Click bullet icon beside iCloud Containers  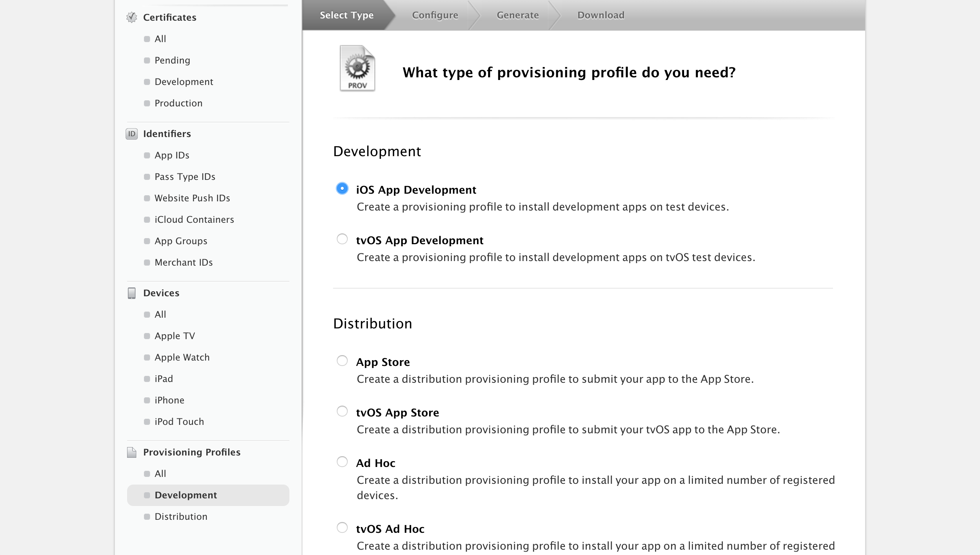point(147,219)
